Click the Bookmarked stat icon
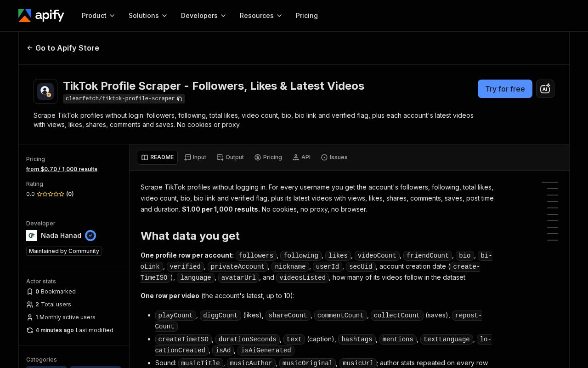588x368 pixels. (30, 292)
